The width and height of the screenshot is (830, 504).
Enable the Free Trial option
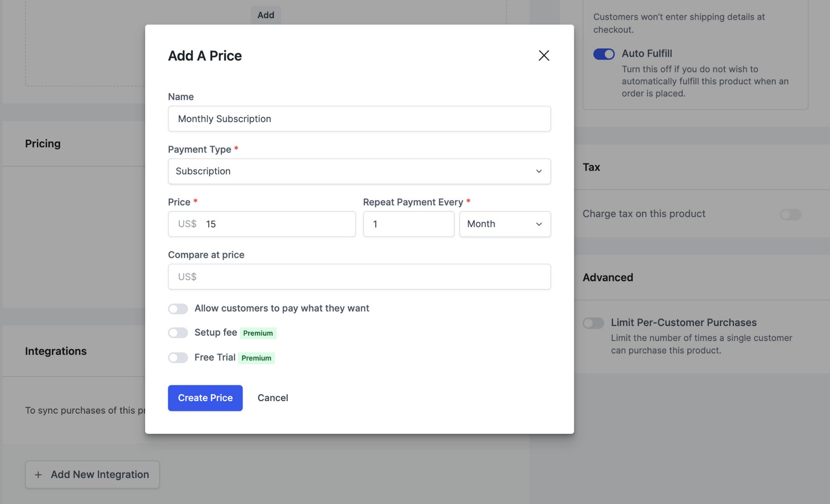tap(178, 358)
